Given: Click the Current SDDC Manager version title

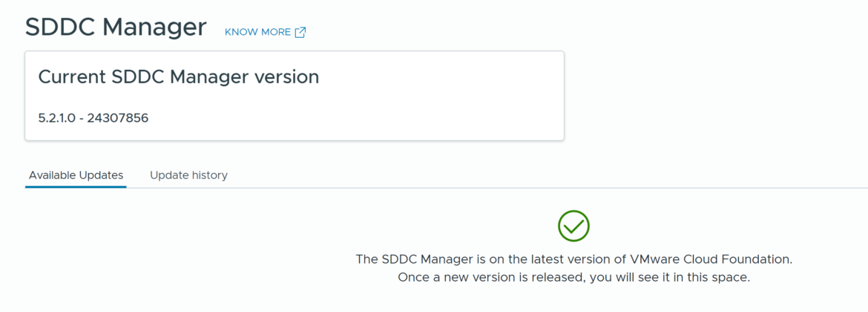Looking at the screenshot, I should (178, 77).
